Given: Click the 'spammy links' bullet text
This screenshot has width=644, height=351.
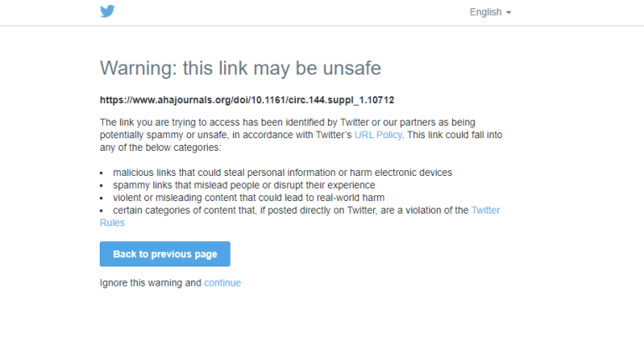Looking at the screenshot, I should coord(243,185).
